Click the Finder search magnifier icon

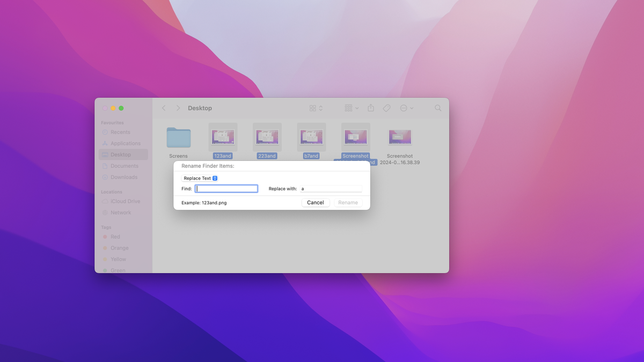[x=438, y=108]
